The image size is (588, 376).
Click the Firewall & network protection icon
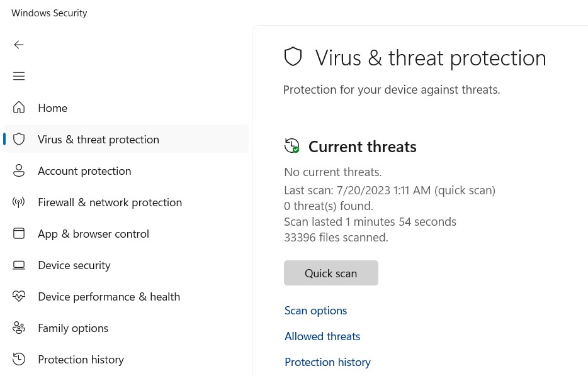tap(19, 202)
